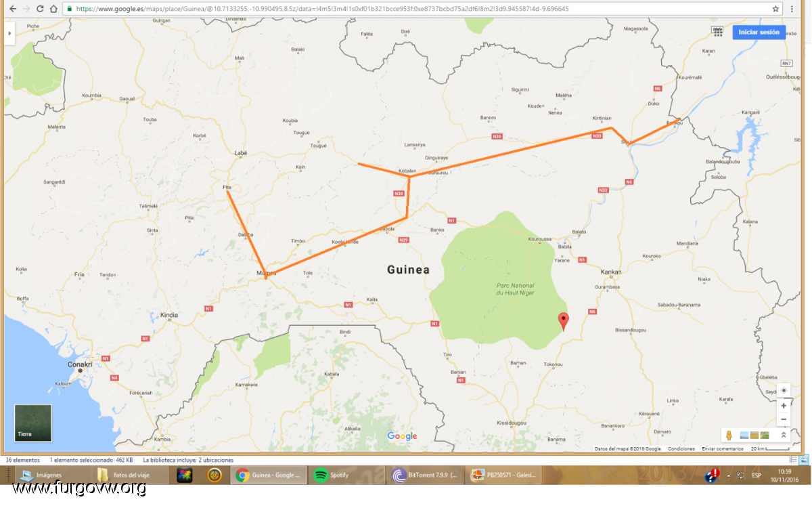The image size is (812, 508).
Task: Open the orange round app in the taskbar
Action: point(215,475)
